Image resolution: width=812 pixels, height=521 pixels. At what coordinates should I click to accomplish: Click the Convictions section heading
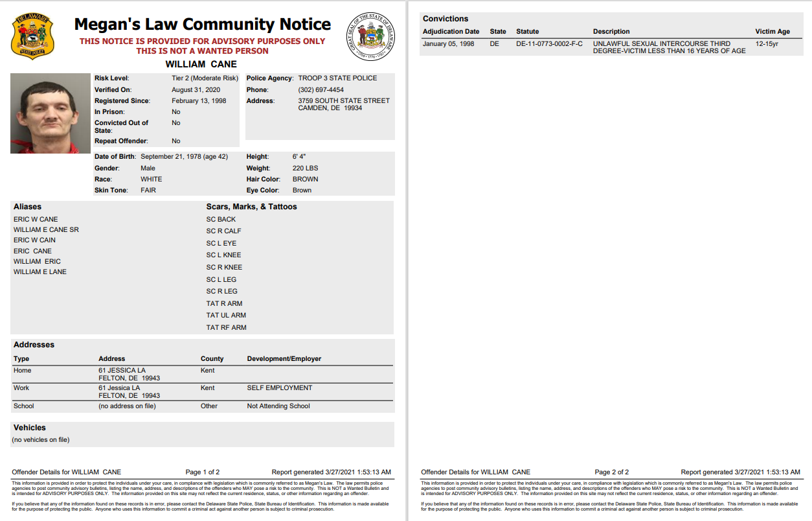click(445, 19)
